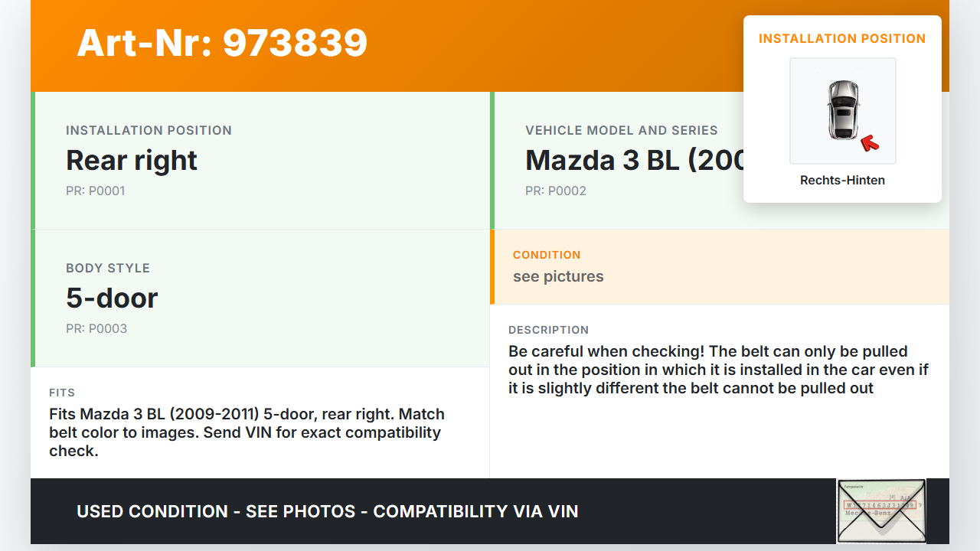Click the USED CONDITION footer banner text
Image resolution: width=980 pixels, height=551 pixels.
point(328,511)
